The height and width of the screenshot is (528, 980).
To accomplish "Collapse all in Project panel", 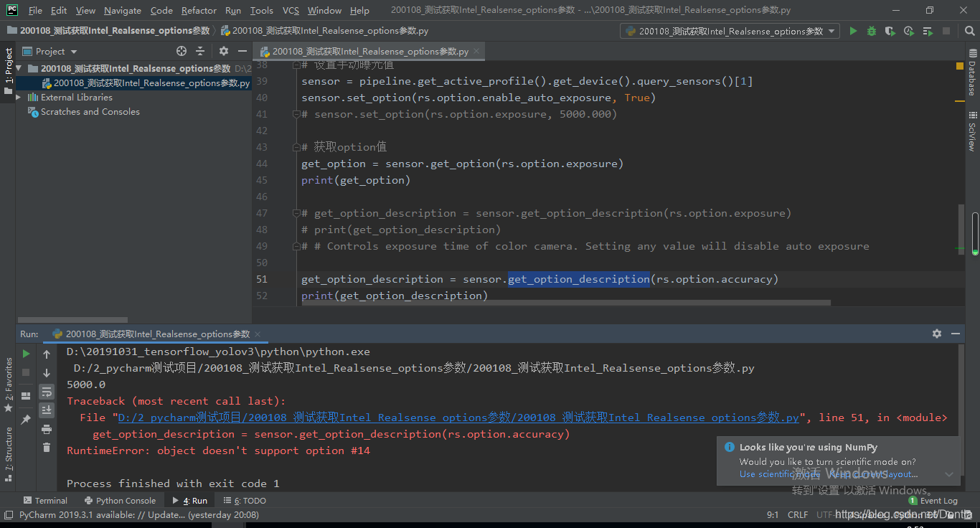I will coord(200,51).
